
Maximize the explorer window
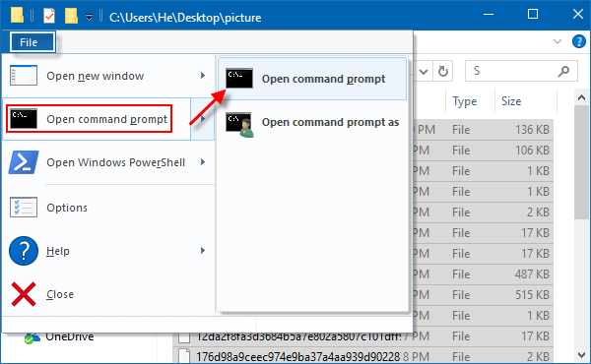[x=533, y=15]
